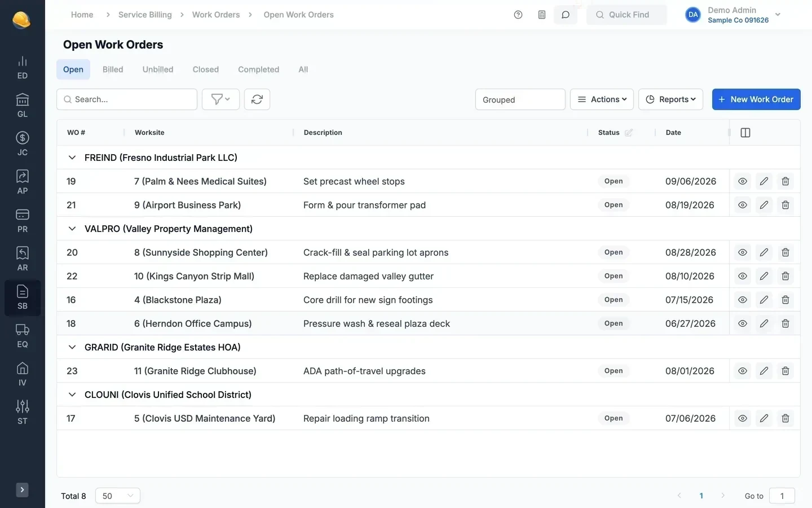The image size is (812, 508).
Task: Select the Open tab
Action: (x=73, y=69)
